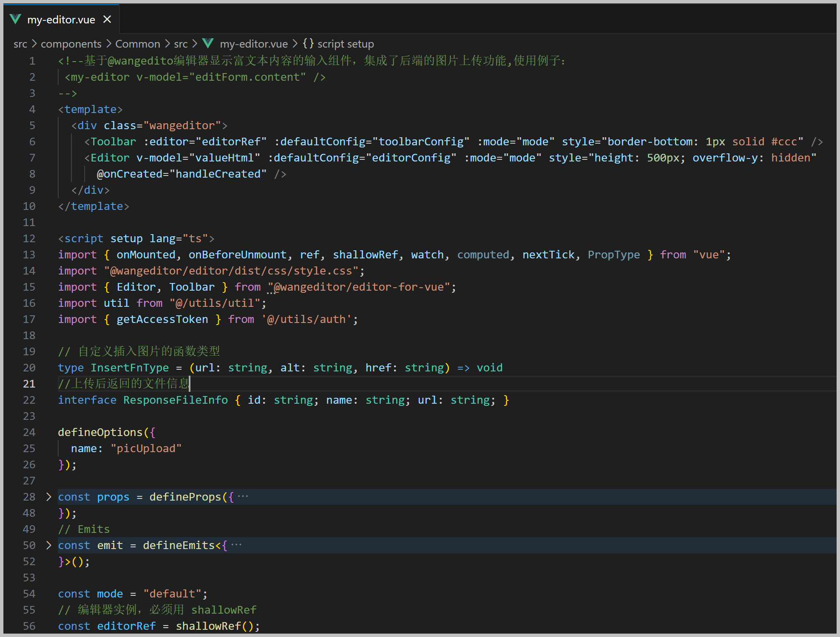Screen dimensions: 840x637
Task: Select the my-editor.vue tab title
Action: tap(61, 20)
